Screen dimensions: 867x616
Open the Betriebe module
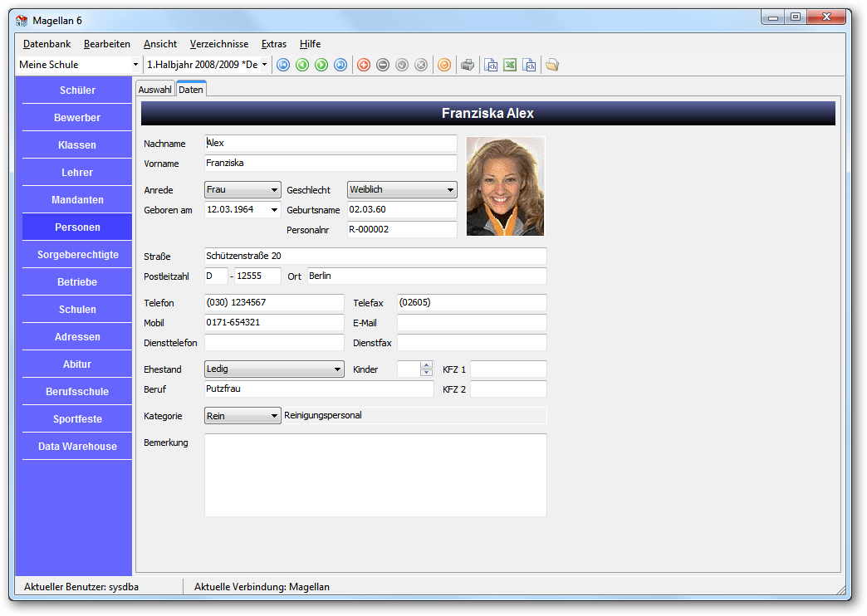[x=77, y=282]
